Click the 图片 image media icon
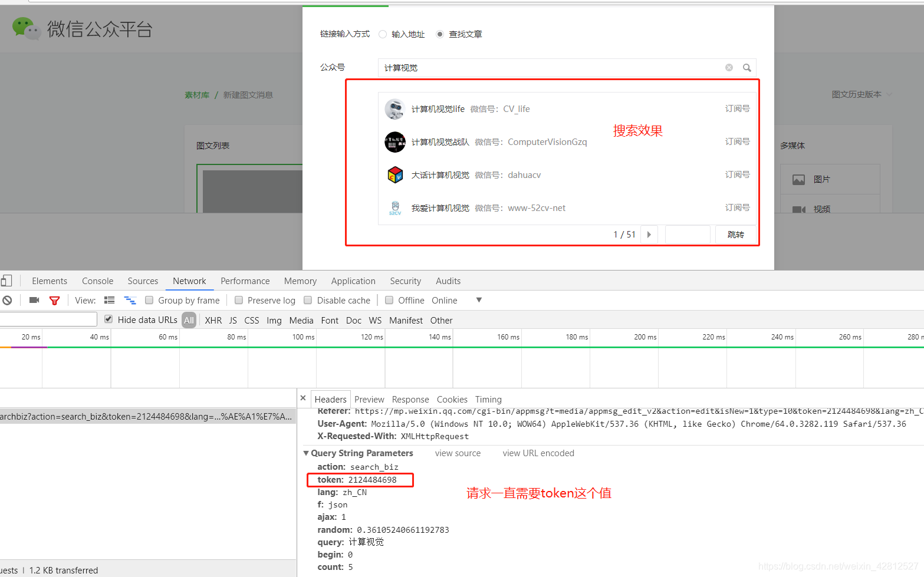 (798, 180)
